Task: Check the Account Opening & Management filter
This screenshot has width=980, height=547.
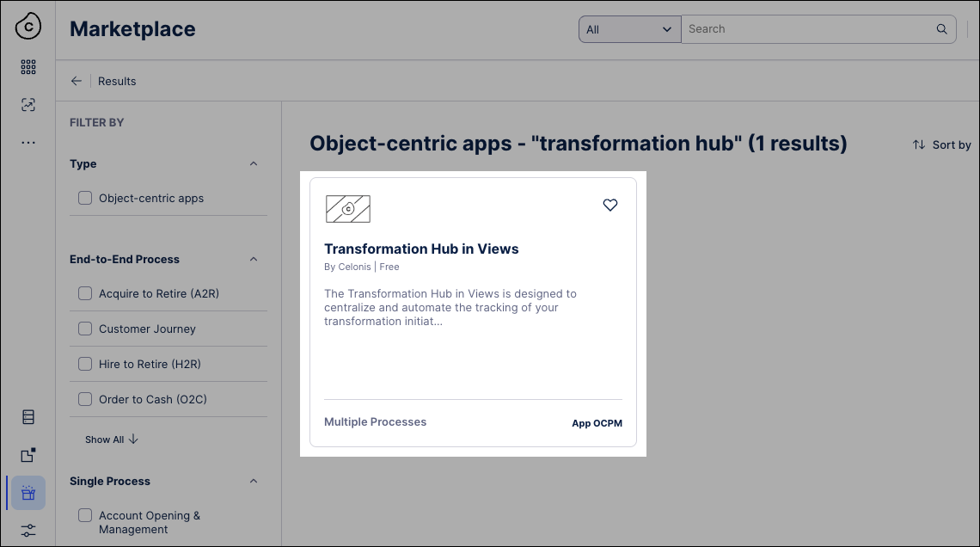Action: [85, 515]
